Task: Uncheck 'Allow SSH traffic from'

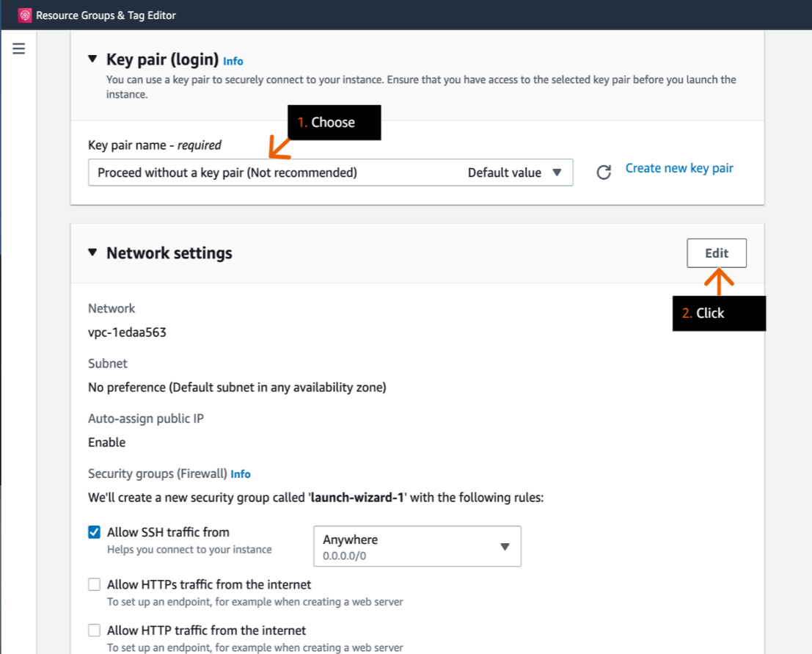Action: (x=94, y=532)
